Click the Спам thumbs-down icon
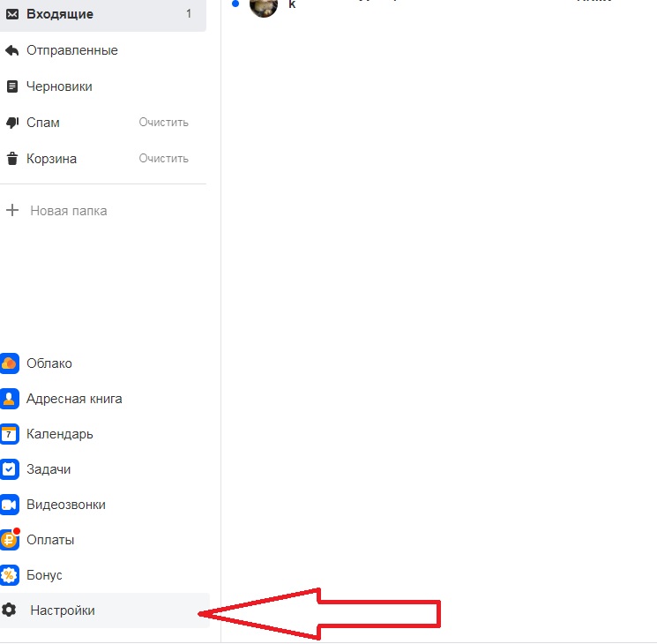657x644 pixels. pyautogui.click(x=12, y=123)
